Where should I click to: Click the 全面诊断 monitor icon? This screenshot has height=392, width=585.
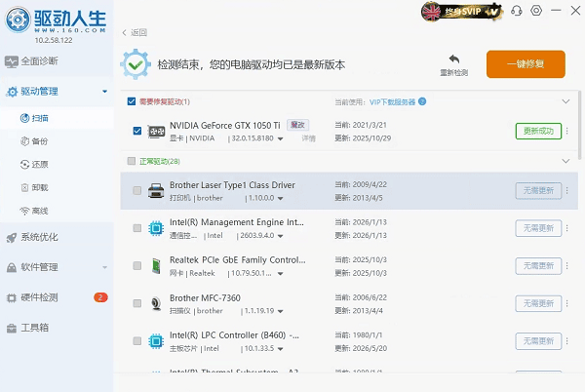point(12,61)
